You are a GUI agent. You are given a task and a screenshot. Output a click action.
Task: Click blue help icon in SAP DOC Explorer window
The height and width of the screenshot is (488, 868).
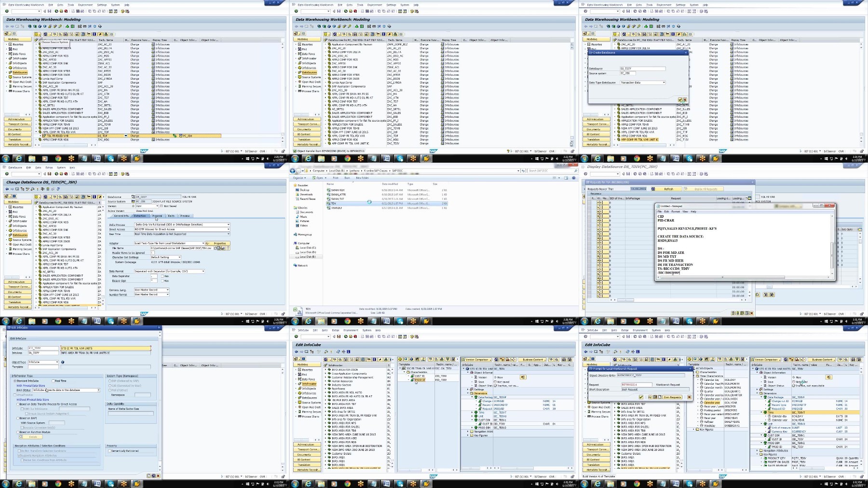pos(574,178)
